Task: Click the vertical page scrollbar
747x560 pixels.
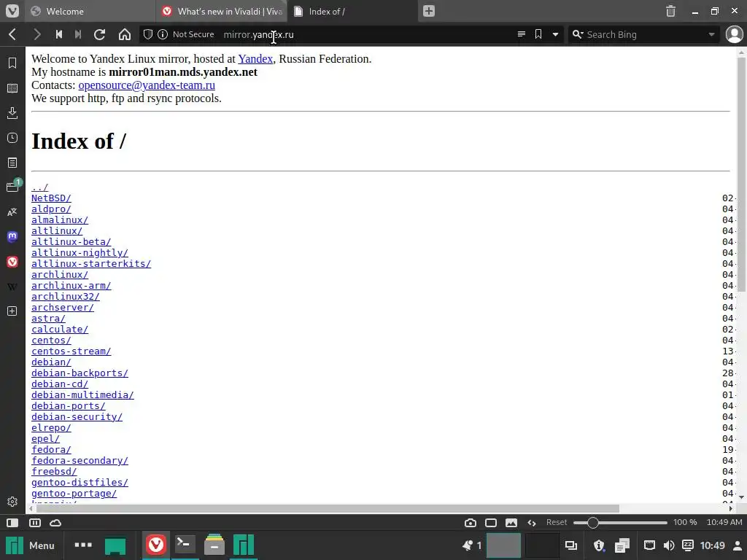Action: coord(741,175)
